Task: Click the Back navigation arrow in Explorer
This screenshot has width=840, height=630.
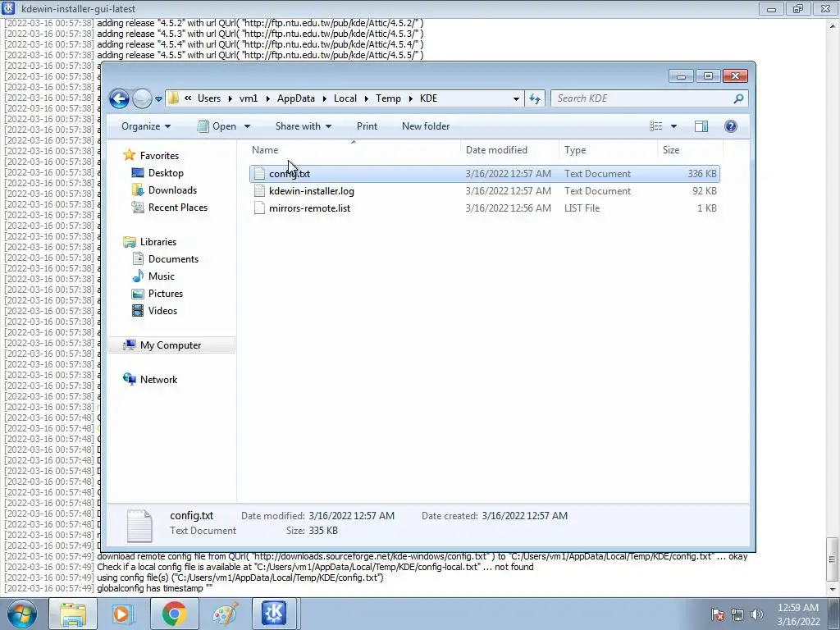Action: [x=119, y=98]
